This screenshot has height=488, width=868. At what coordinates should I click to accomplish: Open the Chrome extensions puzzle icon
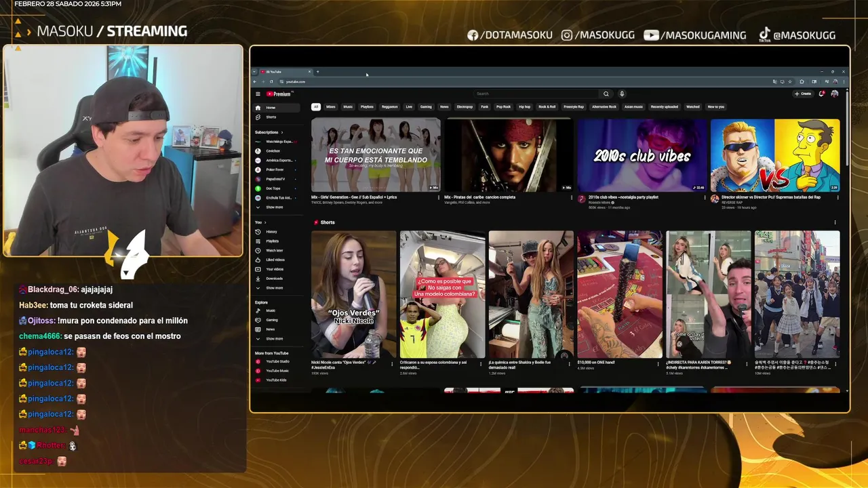click(802, 81)
